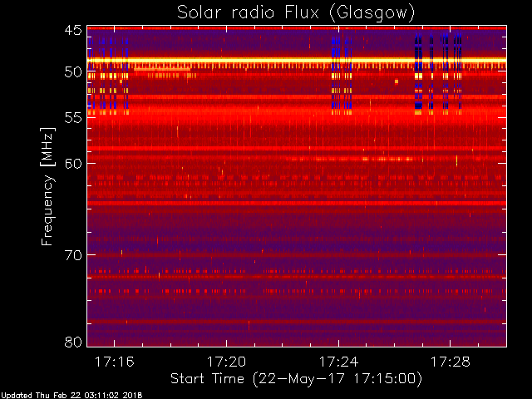The image size is (532, 399).
Task: Click the 'Frequency [MHz]' axis label
Action: tap(47, 186)
